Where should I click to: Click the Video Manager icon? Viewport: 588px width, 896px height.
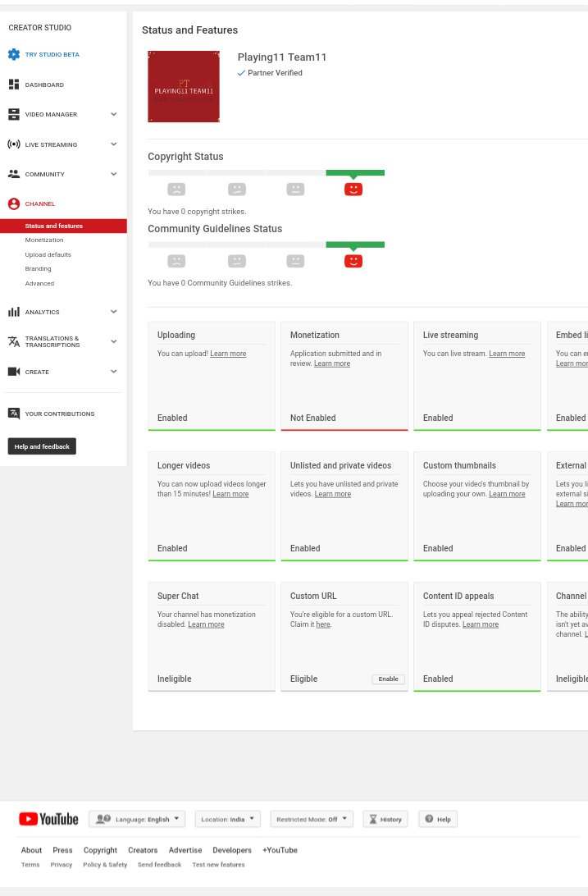click(14, 114)
